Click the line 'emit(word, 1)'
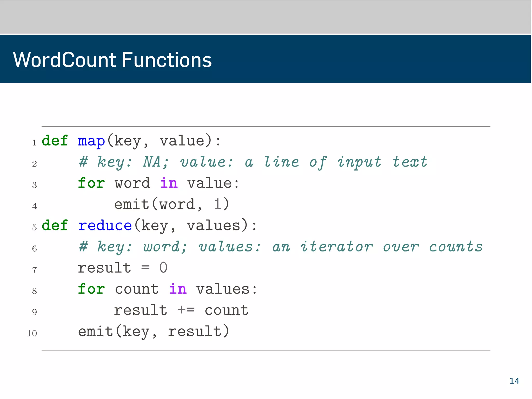The image size is (532, 399). pyautogui.click(x=172, y=204)
